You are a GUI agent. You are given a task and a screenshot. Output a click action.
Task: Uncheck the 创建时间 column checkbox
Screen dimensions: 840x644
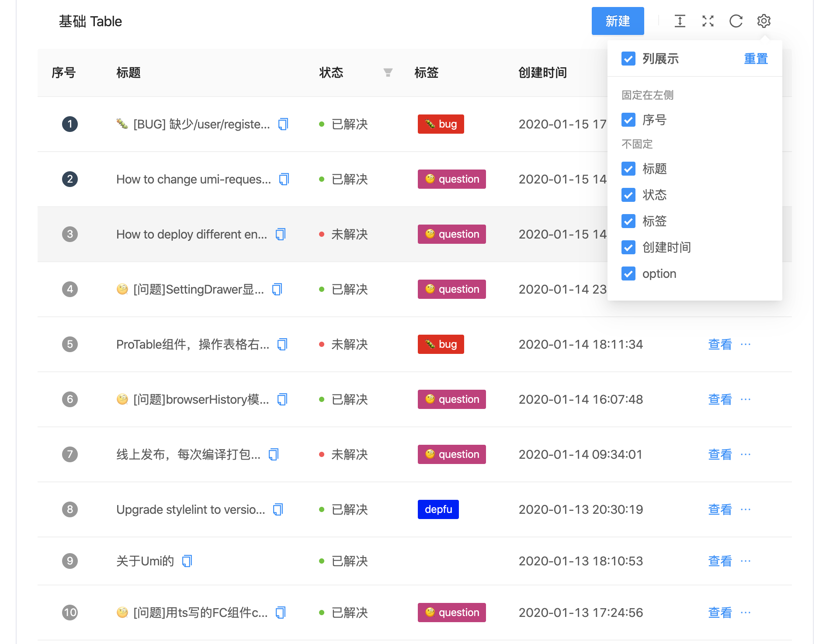[628, 247]
